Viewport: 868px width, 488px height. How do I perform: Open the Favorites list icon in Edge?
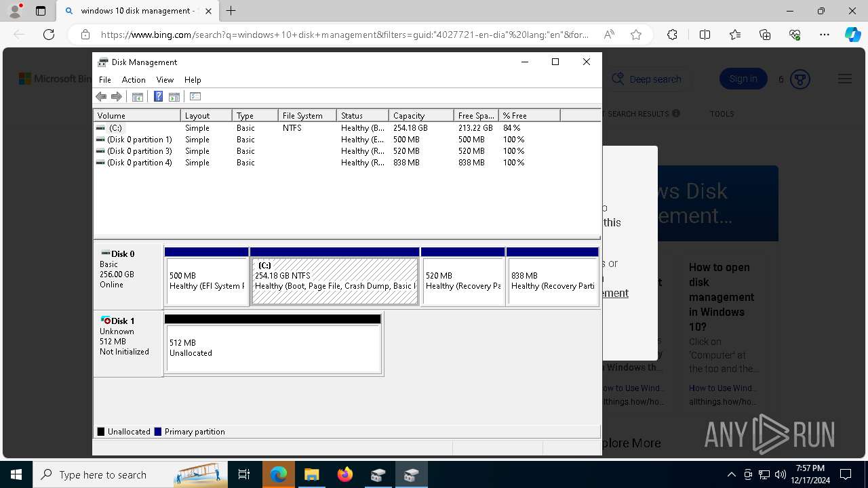click(735, 35)
